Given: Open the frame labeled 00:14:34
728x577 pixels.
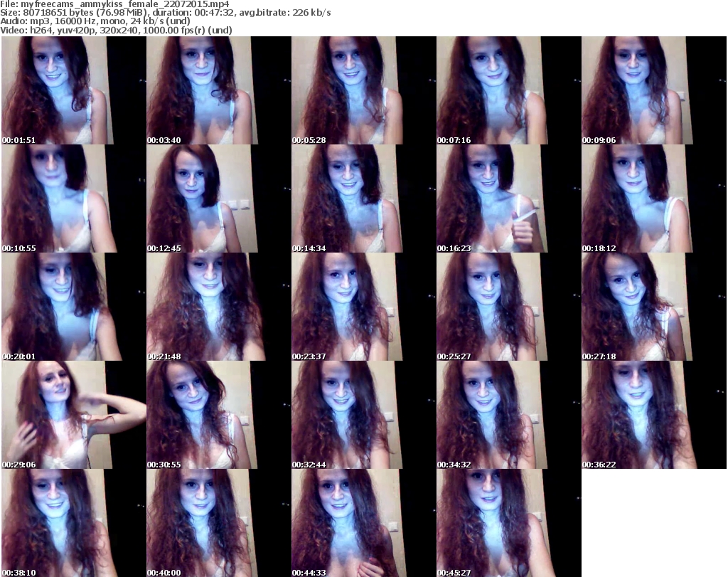Looking at the screenshot, I should (363, 198).
